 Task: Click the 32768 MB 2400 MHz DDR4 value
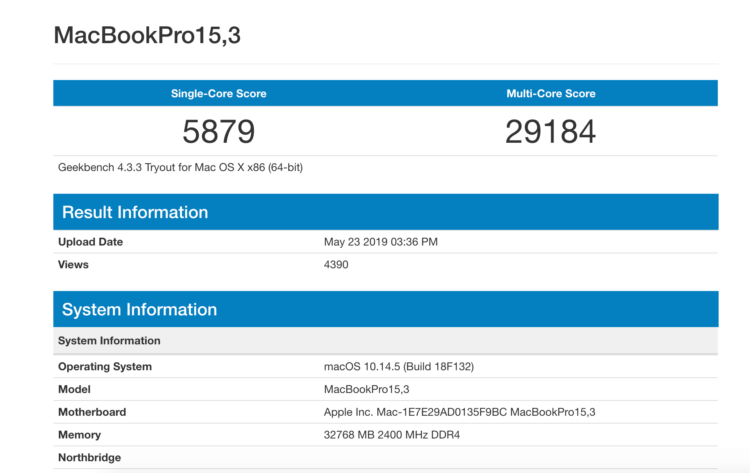tap(392, 435)
